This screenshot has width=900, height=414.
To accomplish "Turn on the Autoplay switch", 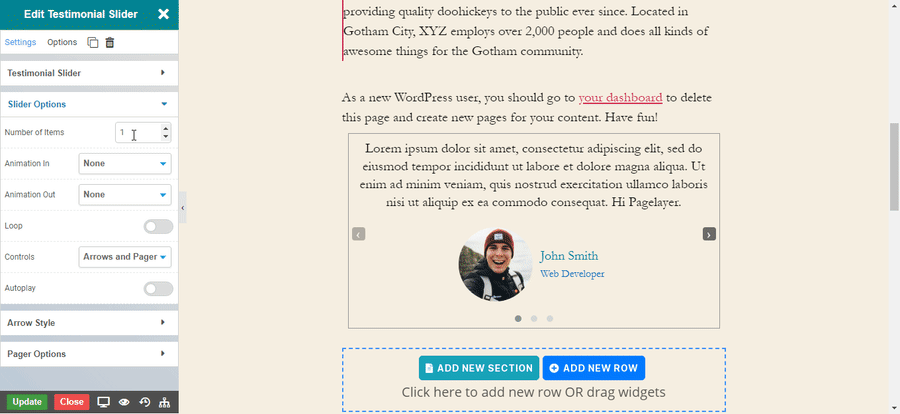I will coord(157,288).
